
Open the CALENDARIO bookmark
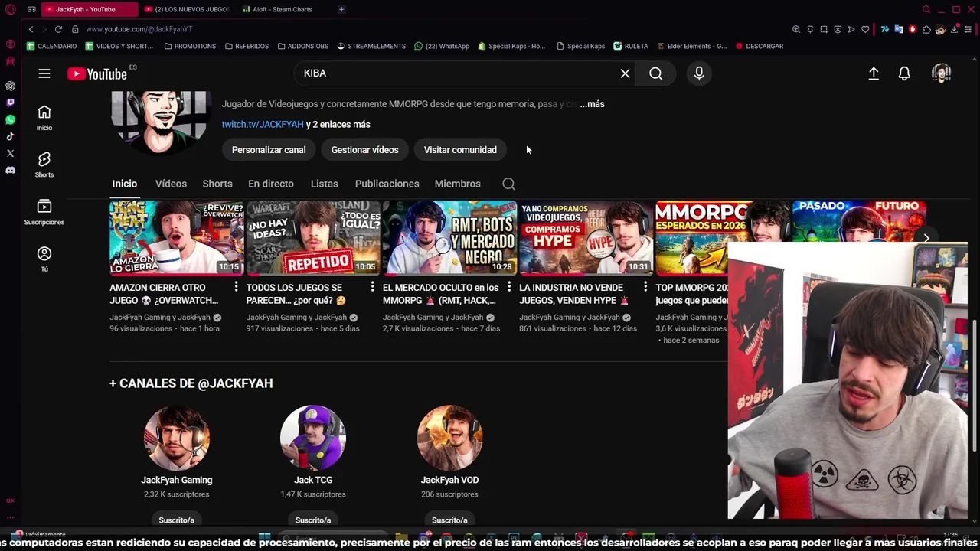pyautogui.click(x=52, y=46)
